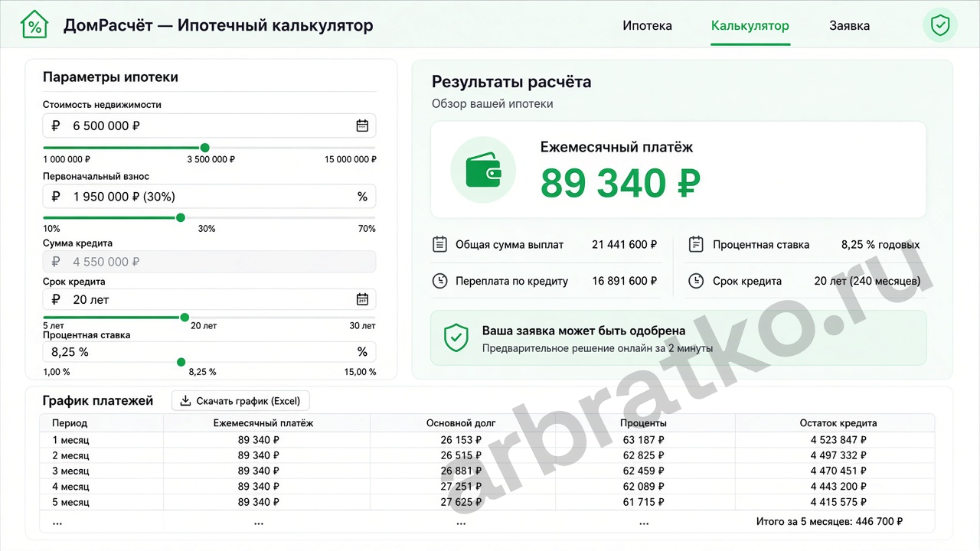This screenshot has height=551, width=980.
Task: Focus the 6 500 000 ₽ property cost field
Action: 209,126
